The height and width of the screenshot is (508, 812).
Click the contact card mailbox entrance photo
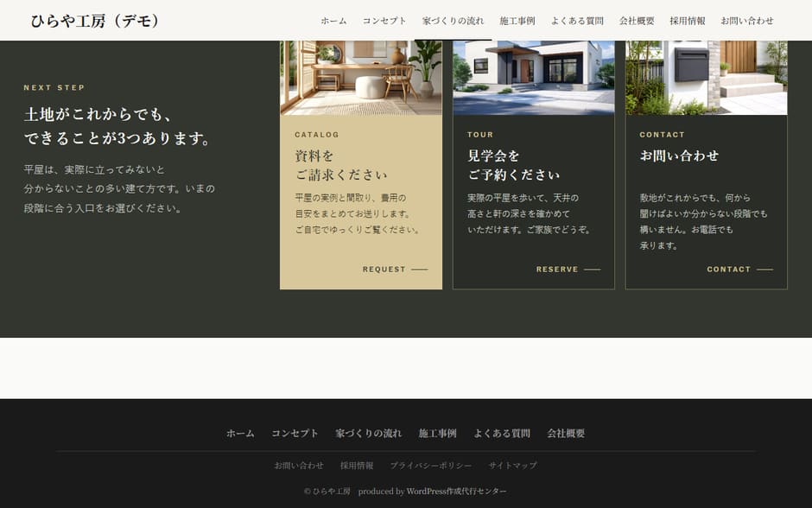[707, 78]
